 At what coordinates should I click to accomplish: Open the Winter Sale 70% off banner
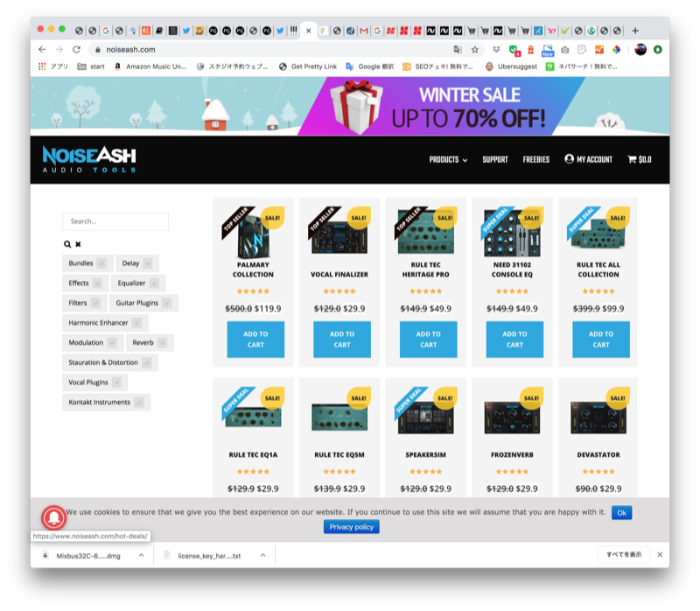coord(350,106)
